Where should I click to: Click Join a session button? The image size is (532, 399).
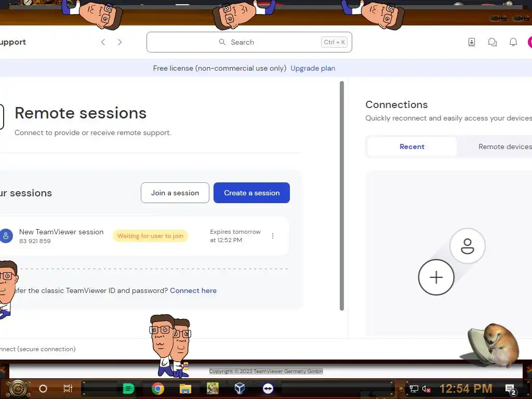(175, 193)
